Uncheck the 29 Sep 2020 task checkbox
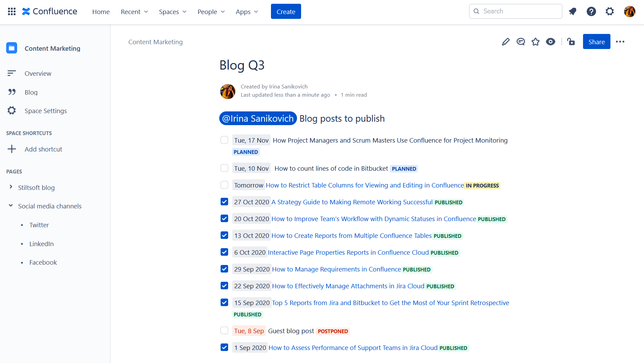 (x=224, y=269)
